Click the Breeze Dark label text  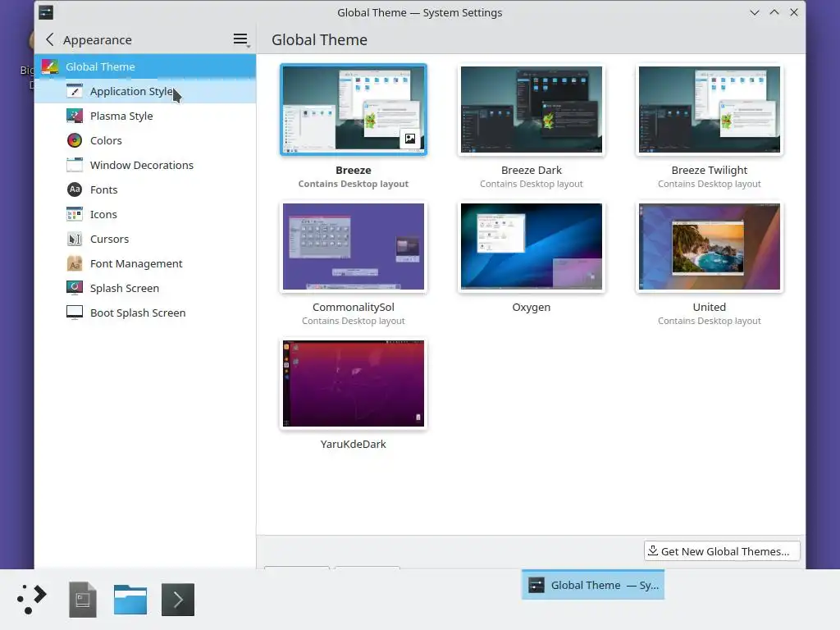[x=532, y=171]
